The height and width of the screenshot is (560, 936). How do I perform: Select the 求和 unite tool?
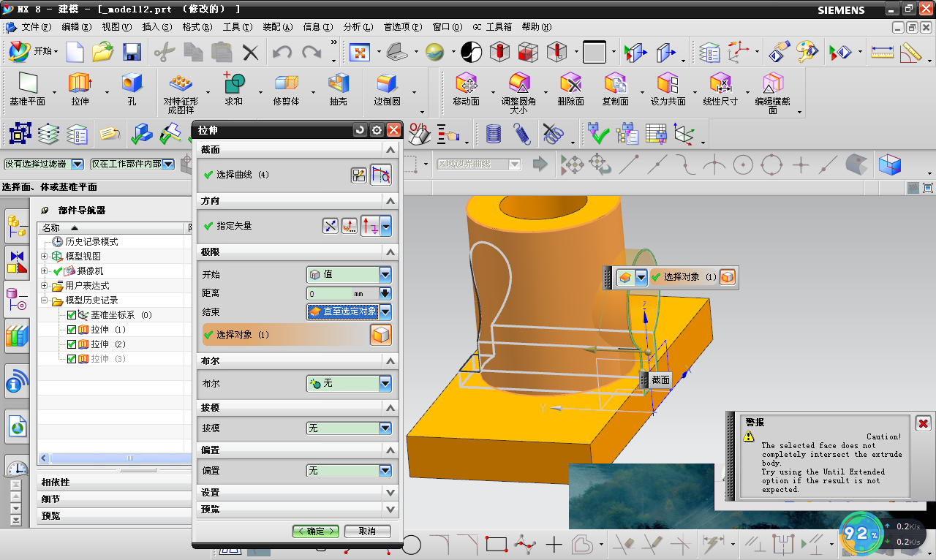[234, 89]
